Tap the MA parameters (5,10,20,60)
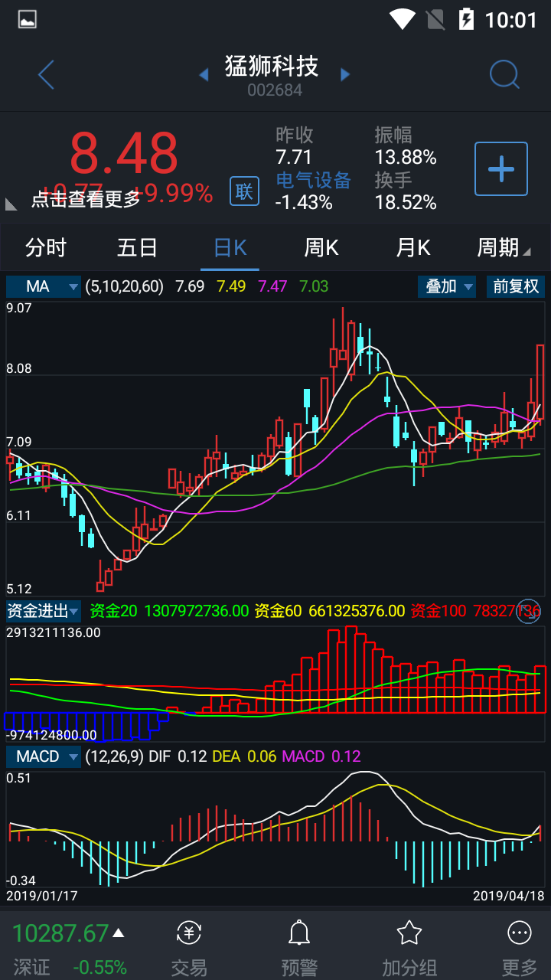This screenshot has height=980, width=551. pyautogui.click(x=125, y=286)
